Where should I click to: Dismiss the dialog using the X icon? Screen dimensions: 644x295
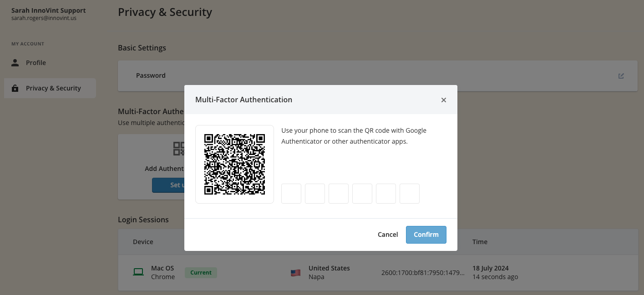pos(444,100)
